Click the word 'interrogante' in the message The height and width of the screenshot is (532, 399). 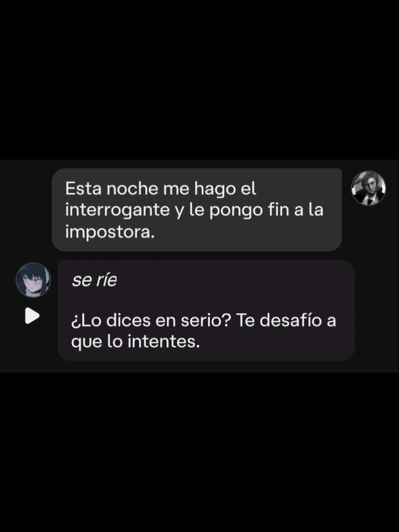(117, 210)
